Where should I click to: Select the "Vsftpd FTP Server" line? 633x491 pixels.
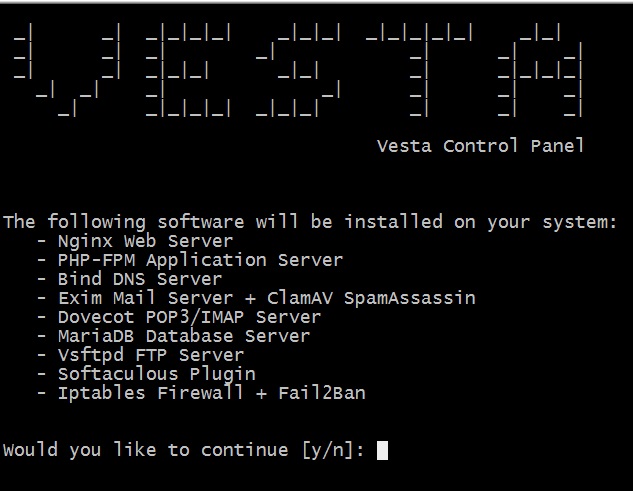[150, 355]
